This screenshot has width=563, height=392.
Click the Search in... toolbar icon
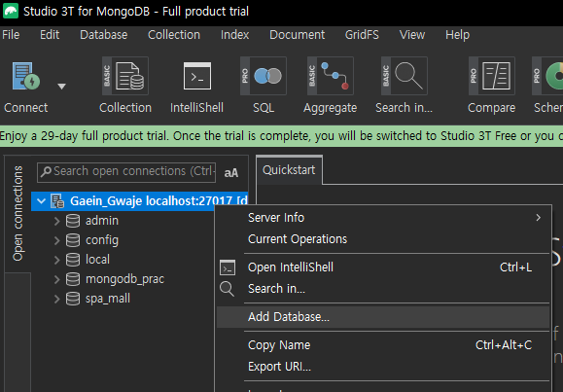(404, 76)
